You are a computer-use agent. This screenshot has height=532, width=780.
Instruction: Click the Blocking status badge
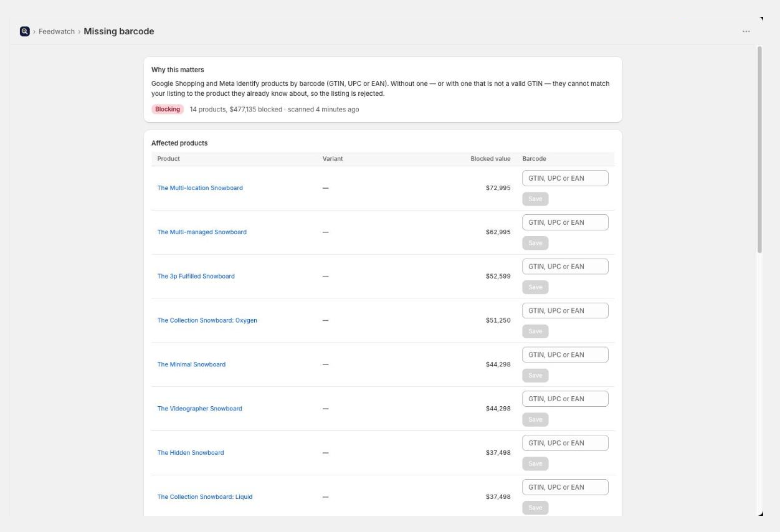point(168,110)
